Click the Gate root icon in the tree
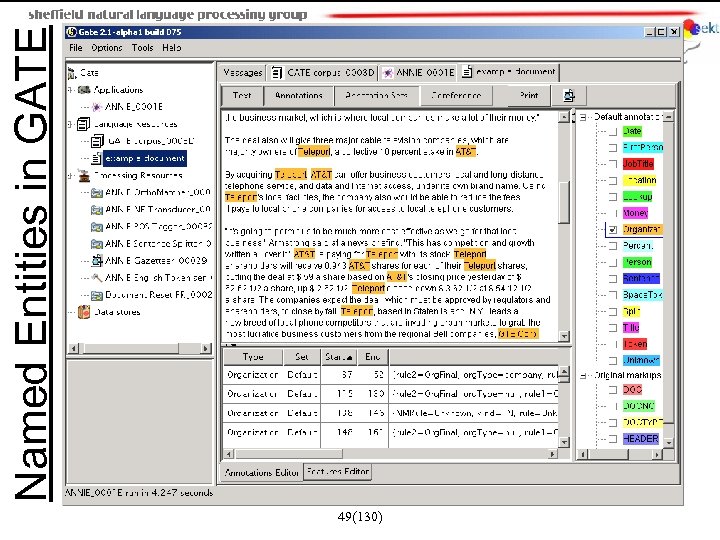720x540 pixels. coord(72,73)
